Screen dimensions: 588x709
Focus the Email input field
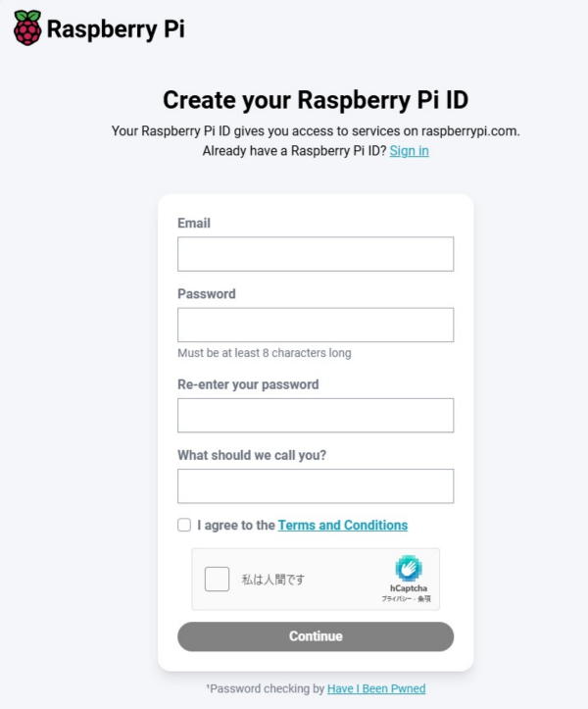coord(316,254)
